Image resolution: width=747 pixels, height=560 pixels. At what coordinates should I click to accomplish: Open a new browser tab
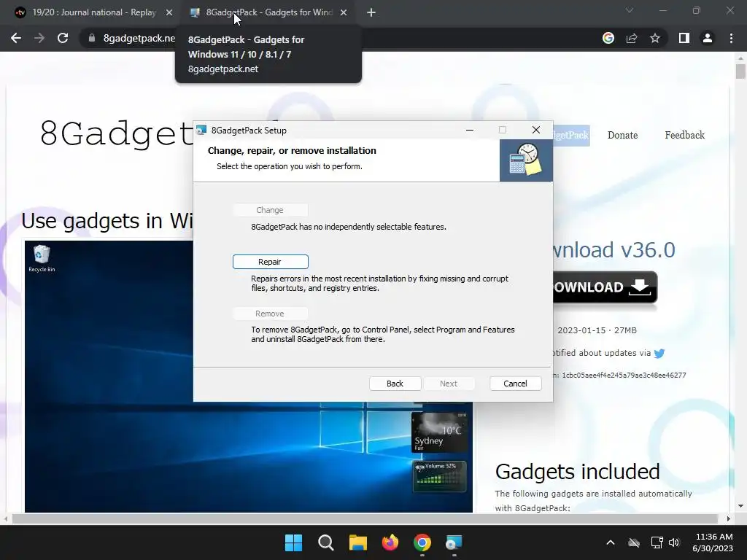[x=371, y=12]
